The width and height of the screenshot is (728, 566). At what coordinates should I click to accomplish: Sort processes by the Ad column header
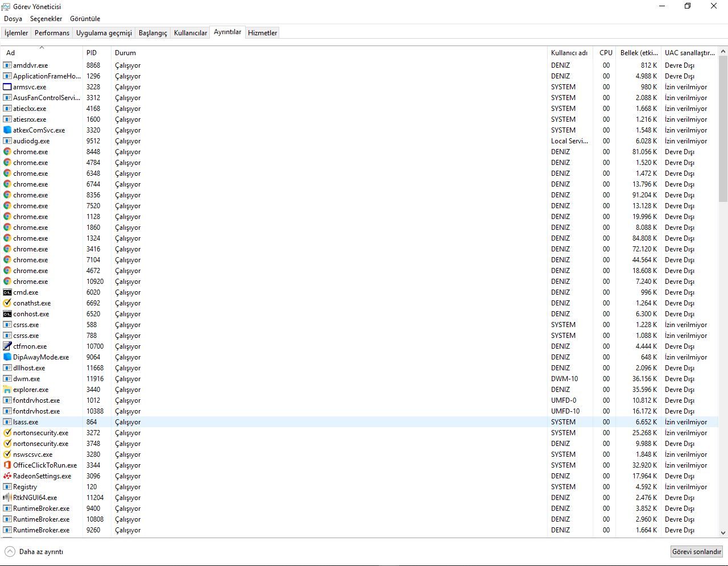pos(42,53)
